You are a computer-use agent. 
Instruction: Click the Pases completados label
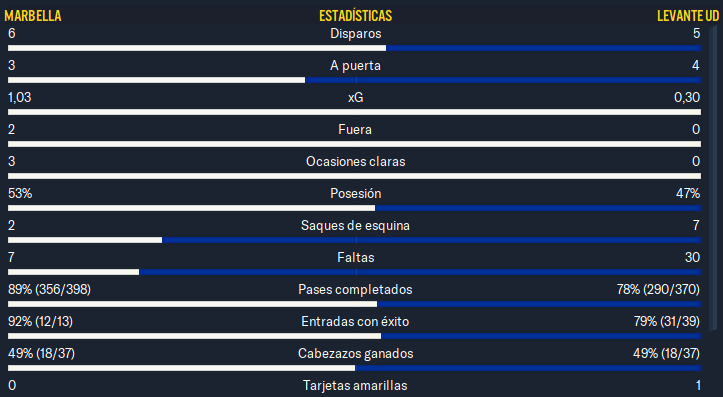coord(355,290)
